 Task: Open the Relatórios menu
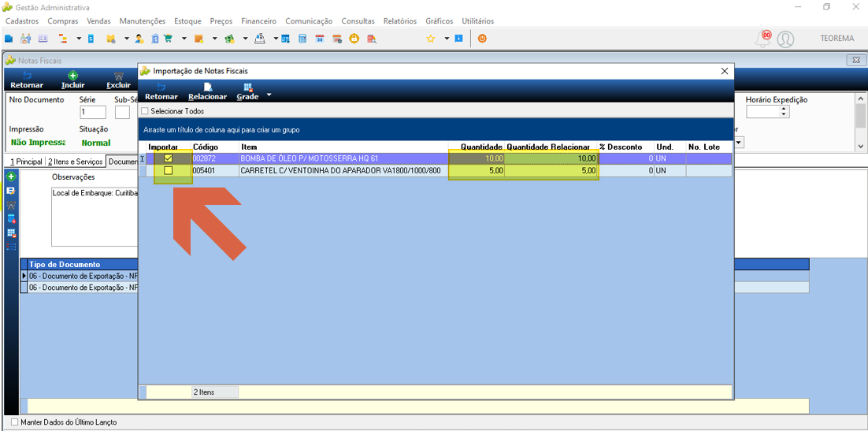399,21
